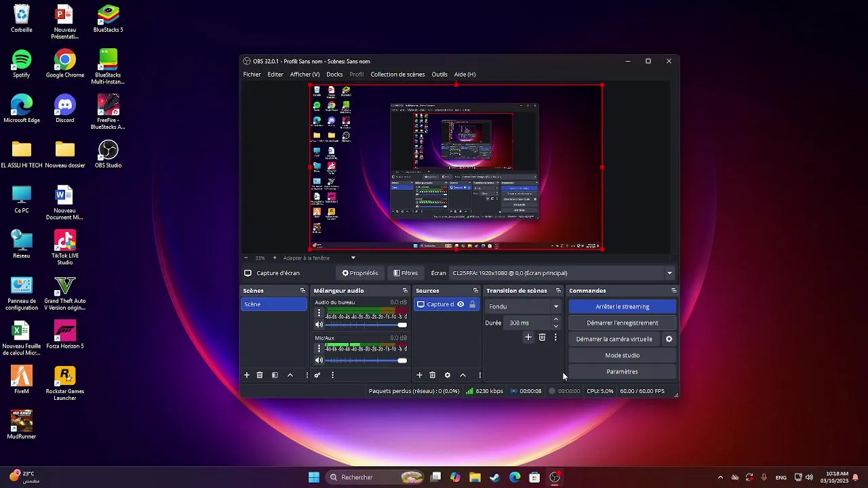Add a new scene with the plus icon
Viewport: 868px width, 488px height.
247,375
